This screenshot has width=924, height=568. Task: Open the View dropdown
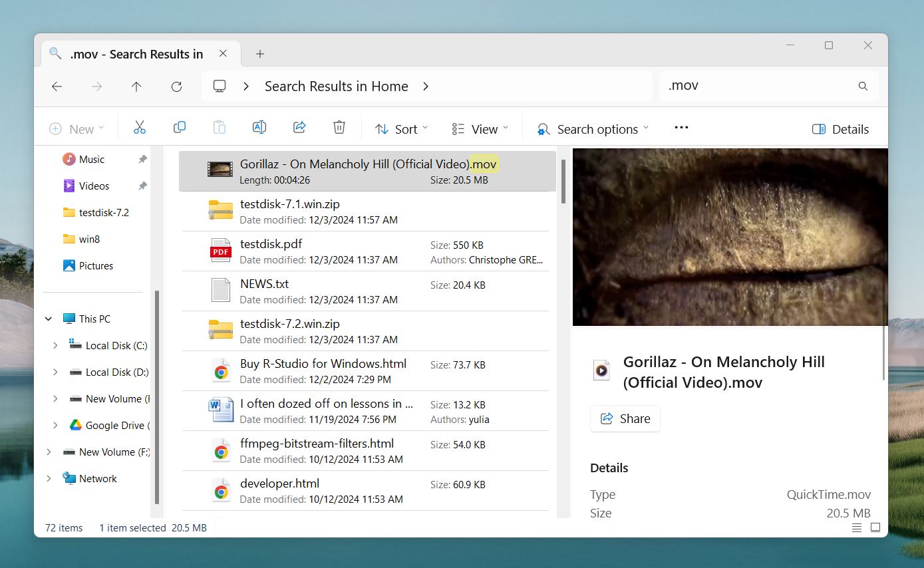coord(480,129)
